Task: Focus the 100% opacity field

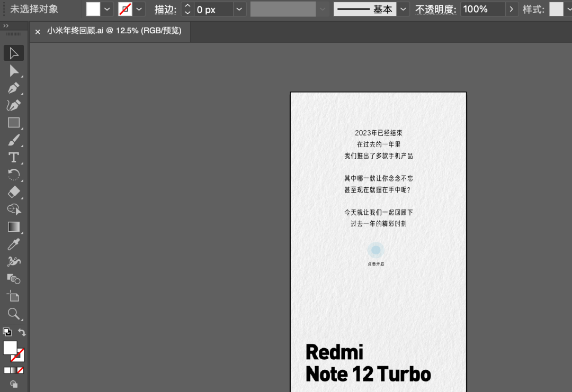Action: click(x=482, y=9)
